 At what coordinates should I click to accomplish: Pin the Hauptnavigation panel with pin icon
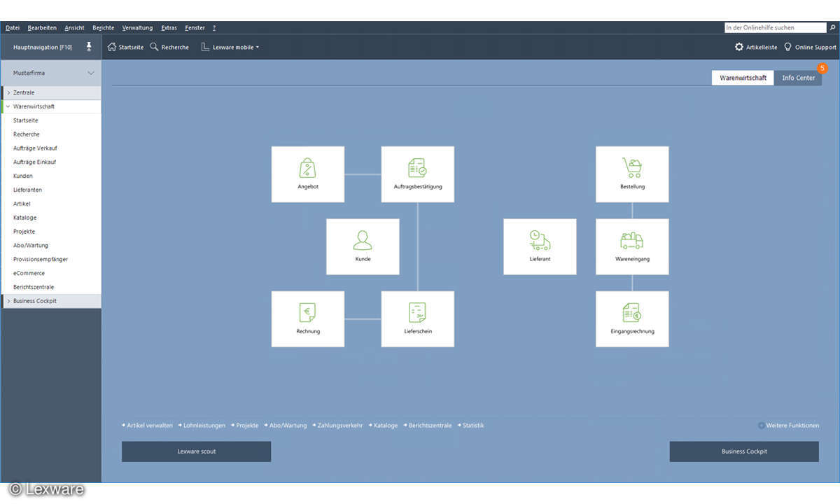tap(89, 46)
